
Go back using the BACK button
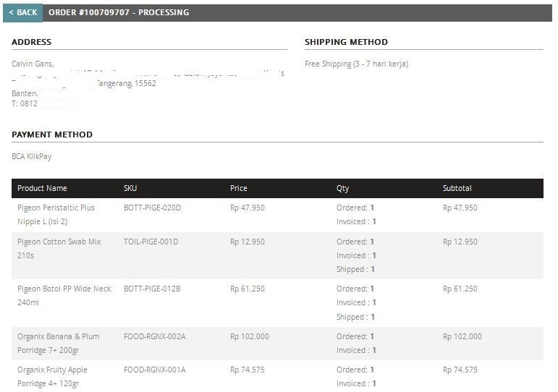click(22, 13)
